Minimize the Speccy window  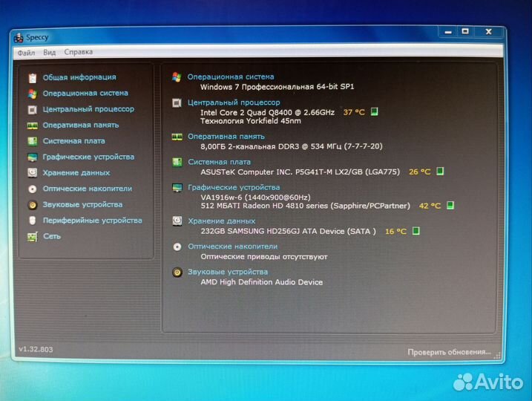[x=448, y=32]
